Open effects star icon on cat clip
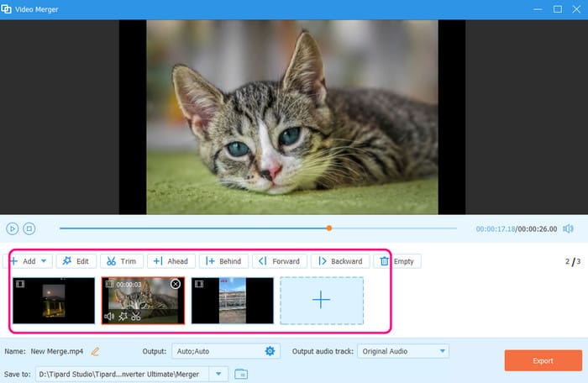The image size is (588, 383). coord(123,317)
